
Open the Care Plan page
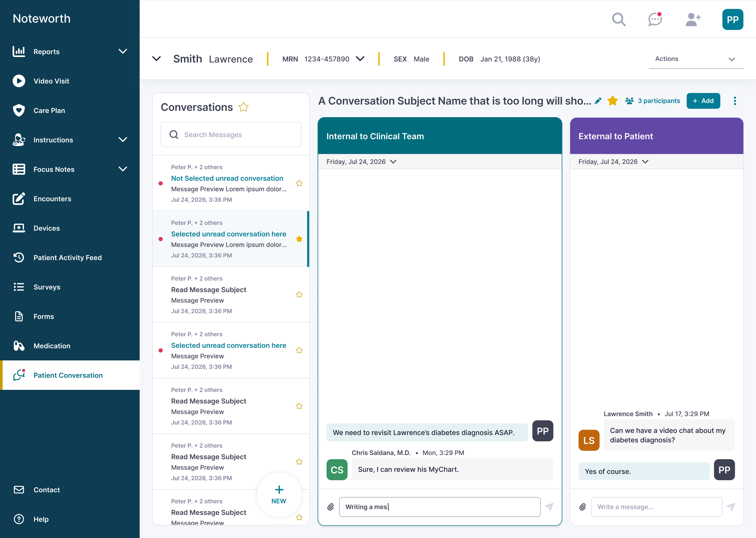[x=70, y=110]
